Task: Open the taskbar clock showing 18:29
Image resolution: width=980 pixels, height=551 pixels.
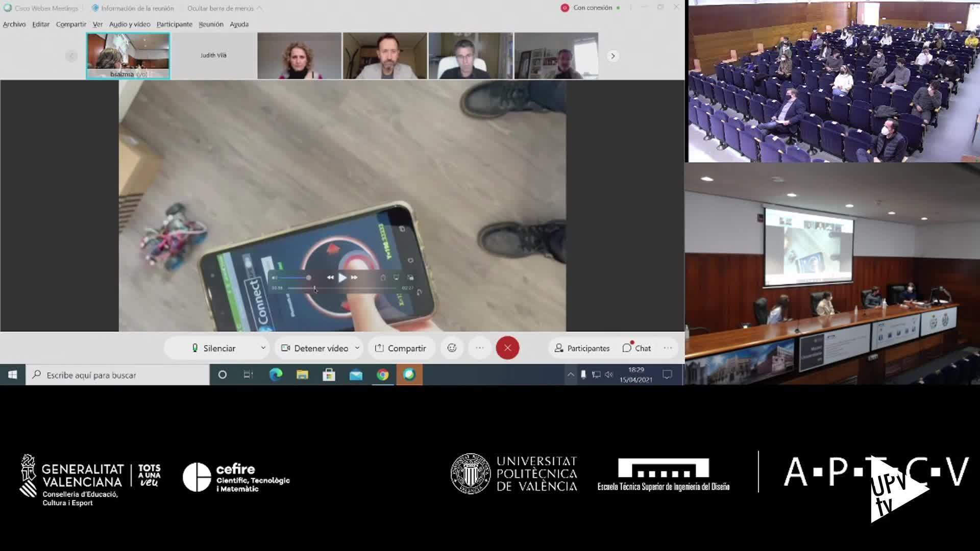Action: point(636,375)
